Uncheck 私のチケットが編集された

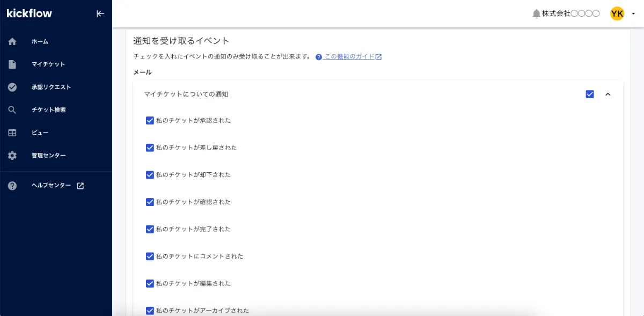tap(150, 283)
